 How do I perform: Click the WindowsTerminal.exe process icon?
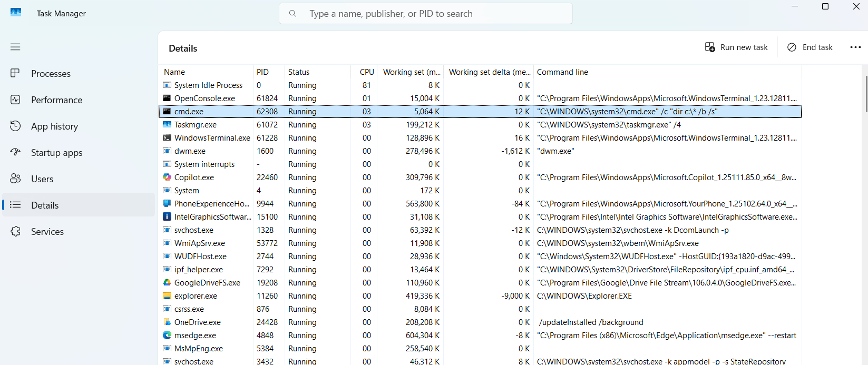point(167,138)
